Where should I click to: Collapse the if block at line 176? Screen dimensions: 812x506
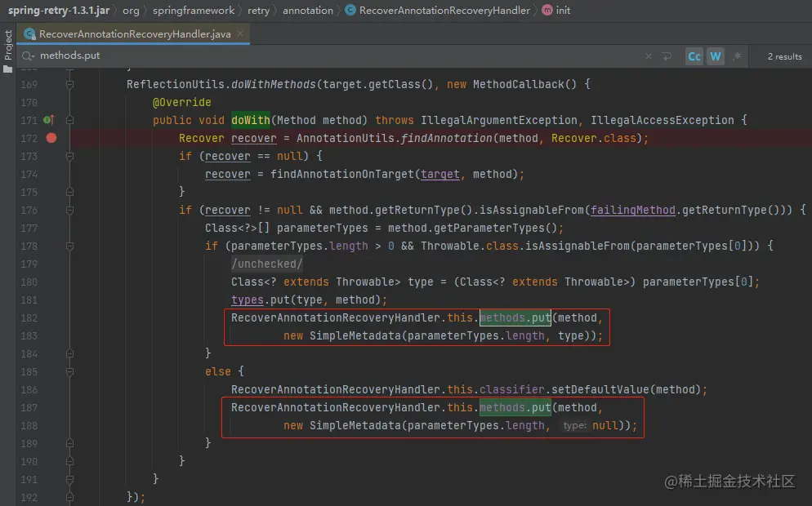[69, 210]
